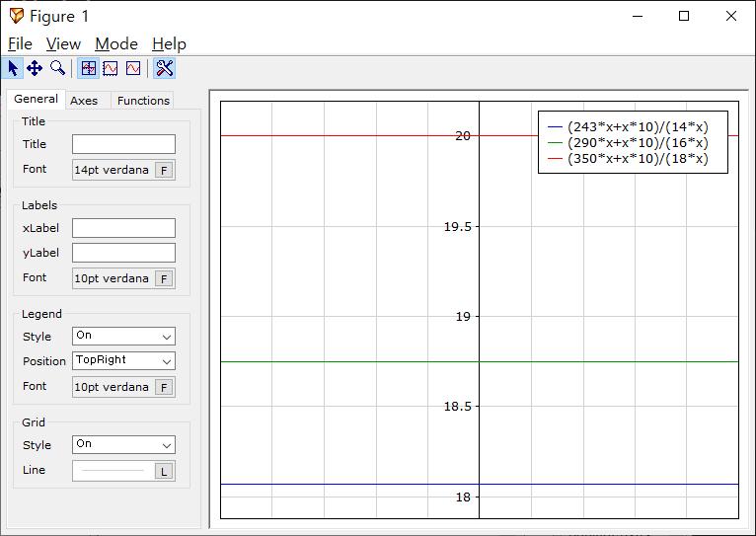The width and height of the screenshot is (756, 536).
Task: Open the File menu
Action: click(20, 43)
